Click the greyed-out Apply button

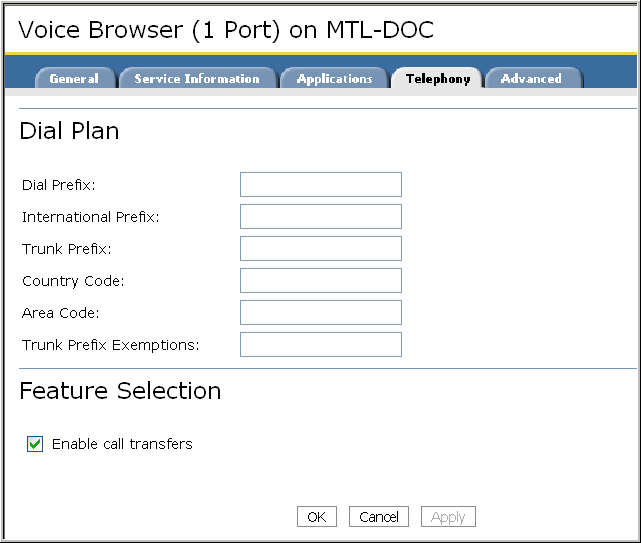(448, 517)
